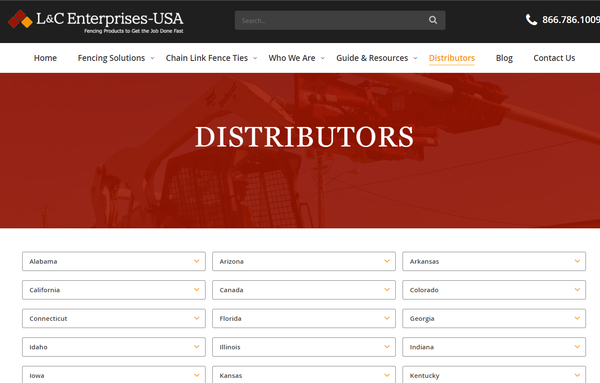Expand the Georgia distributor list
Image resolution: width=600 pixels, height=383 pixels.
[494, 318]
